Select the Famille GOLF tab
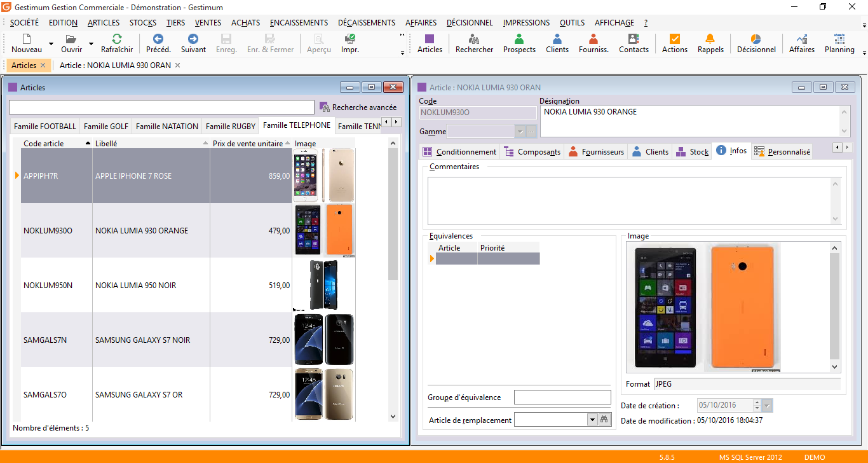 click(105, 126)
